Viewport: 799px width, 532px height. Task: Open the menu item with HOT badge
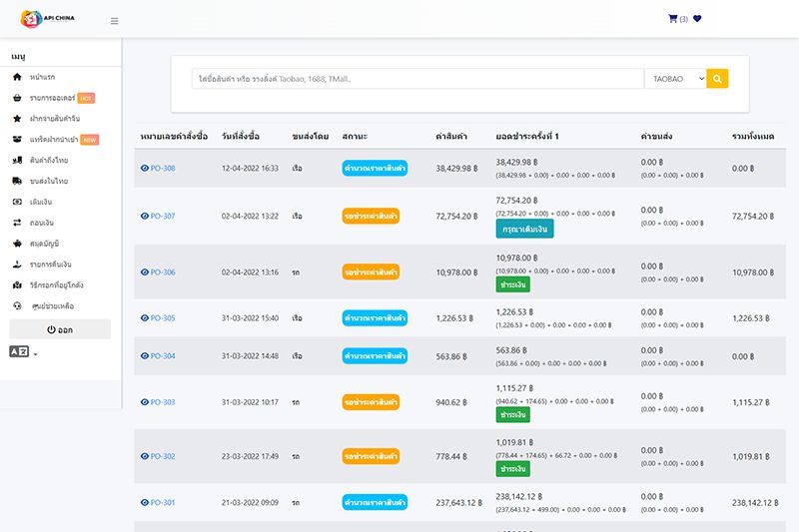53,98
